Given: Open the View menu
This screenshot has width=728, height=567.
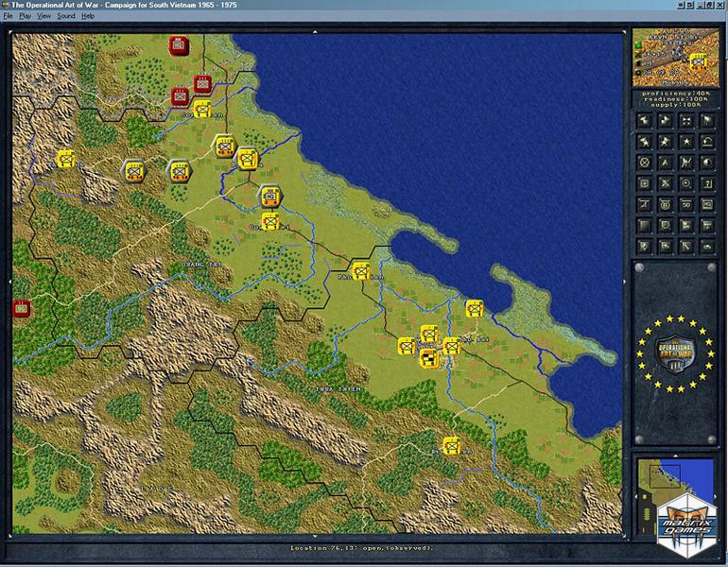Looking at the screenshot, I should click(44, 16).
